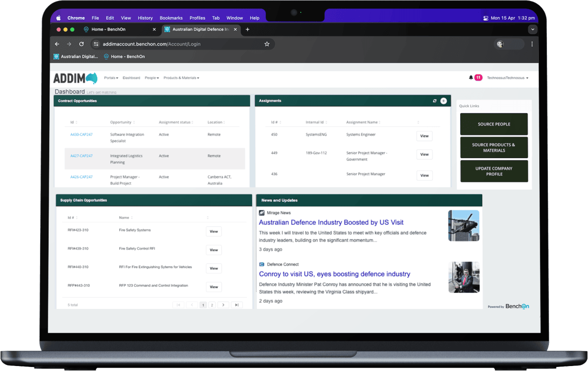The width and height of the screenshot is (588, 371).
Task: Reload the page via the browser refresh icon
Action: 81,44
